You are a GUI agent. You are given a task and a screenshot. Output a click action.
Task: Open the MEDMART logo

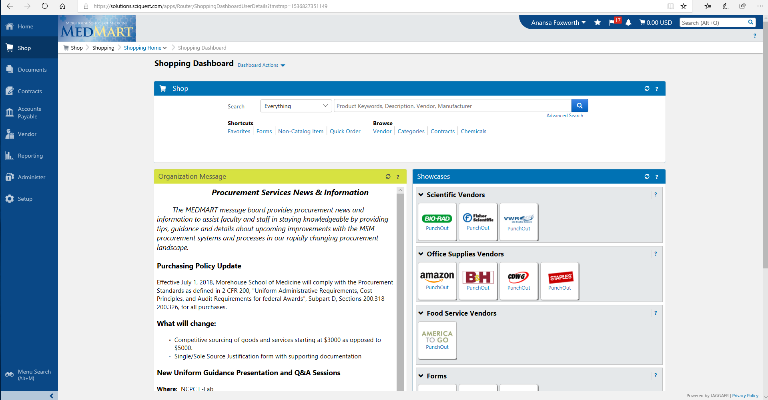(97, 28)
